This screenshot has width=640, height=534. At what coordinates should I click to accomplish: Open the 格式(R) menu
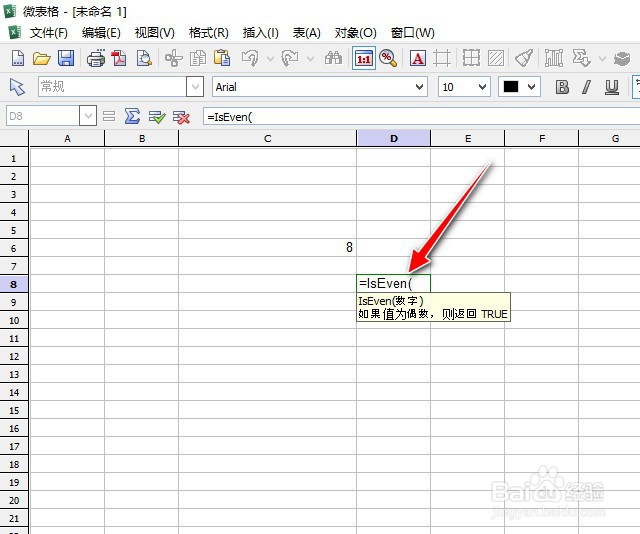click(x=209, y=33)
